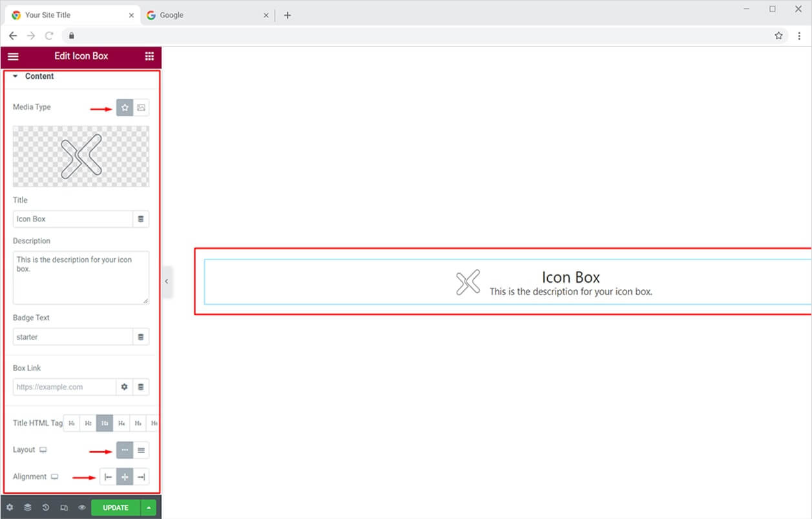
Task: Select image media type button
Action: pyautogui.click(x=141, y=108)
